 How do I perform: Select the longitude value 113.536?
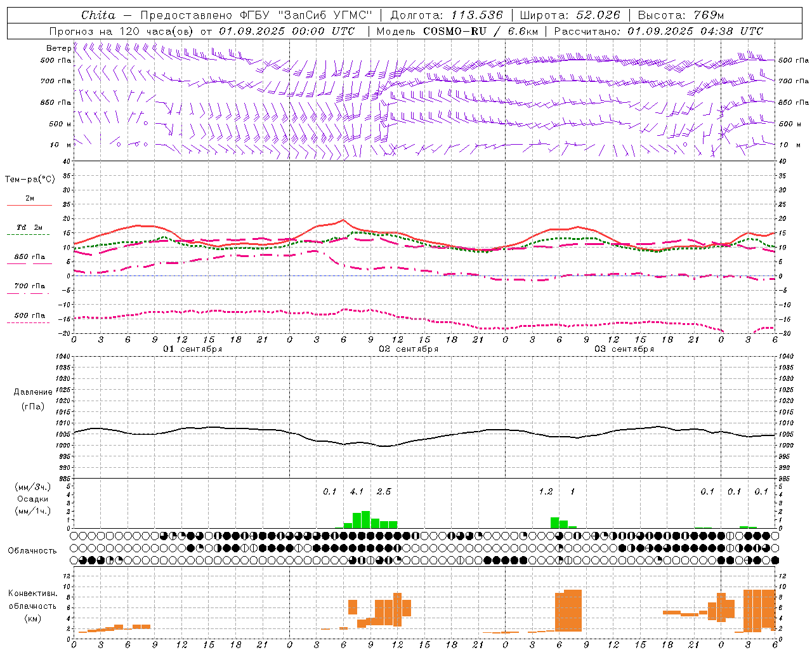477,15
